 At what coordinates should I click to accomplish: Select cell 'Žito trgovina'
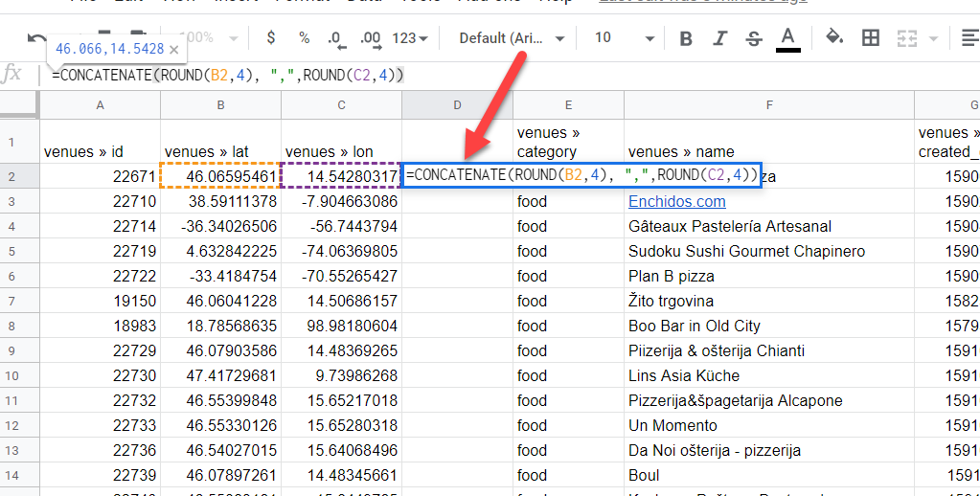pyautogui.click(x=768, y=301)
